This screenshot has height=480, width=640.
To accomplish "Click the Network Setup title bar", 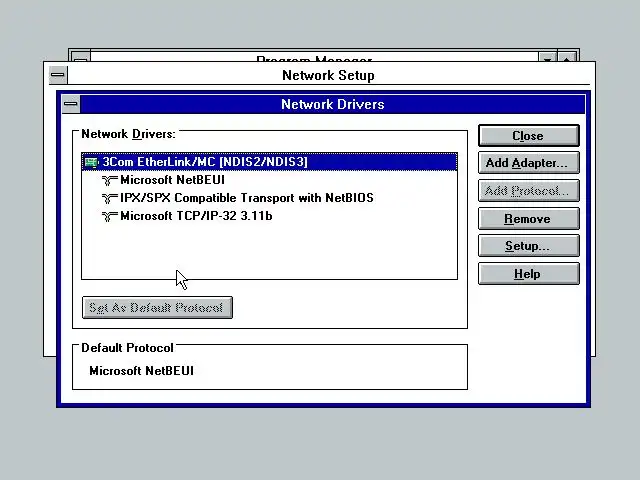I will (328, 75).
